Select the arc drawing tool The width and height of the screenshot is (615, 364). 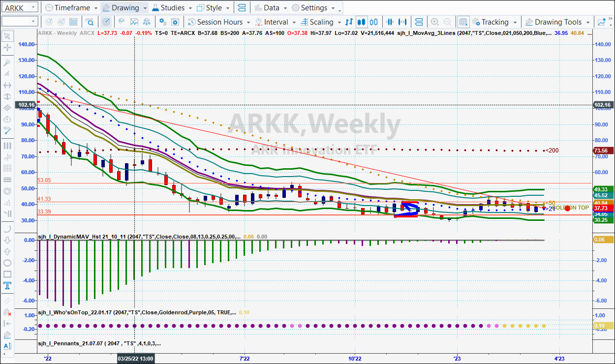coord(7,229)
